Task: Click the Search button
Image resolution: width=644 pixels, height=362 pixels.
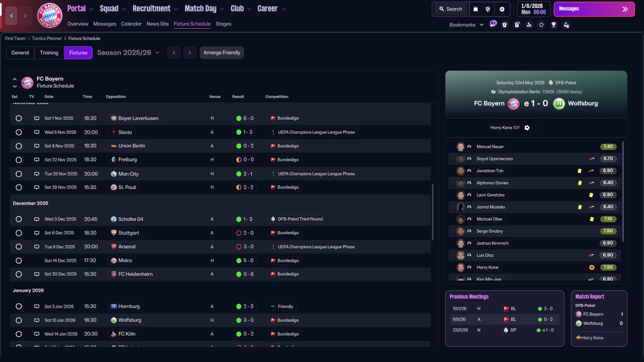Action: coord(450,9)
